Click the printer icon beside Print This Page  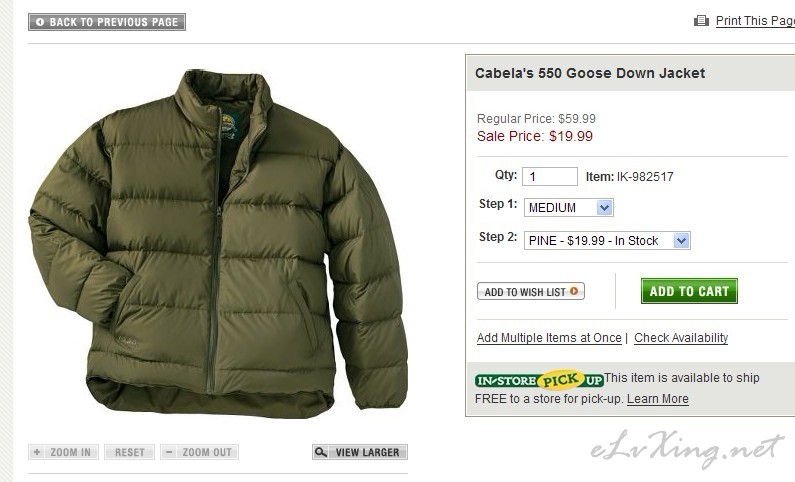click(701, 21)
